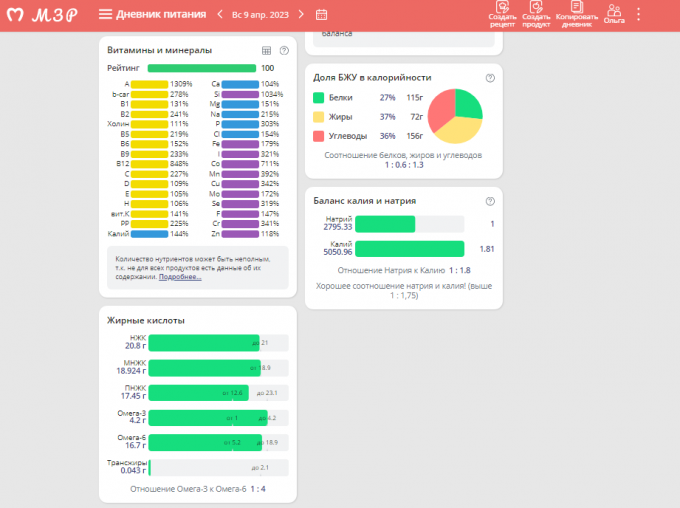Open the calendar date picker icon
This screenshot has width=680, height=508.
pos(321,14)
